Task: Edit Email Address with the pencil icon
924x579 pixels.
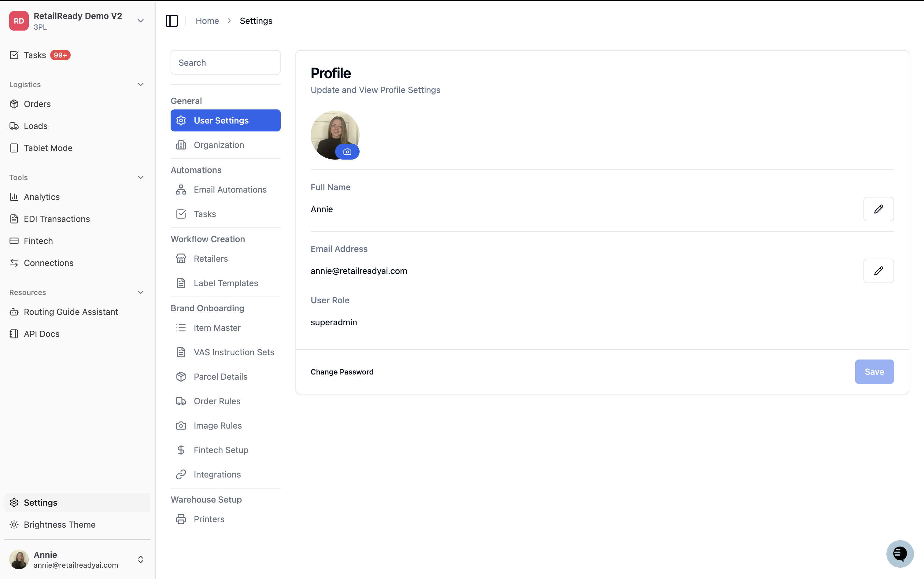Action: point(878,271)
